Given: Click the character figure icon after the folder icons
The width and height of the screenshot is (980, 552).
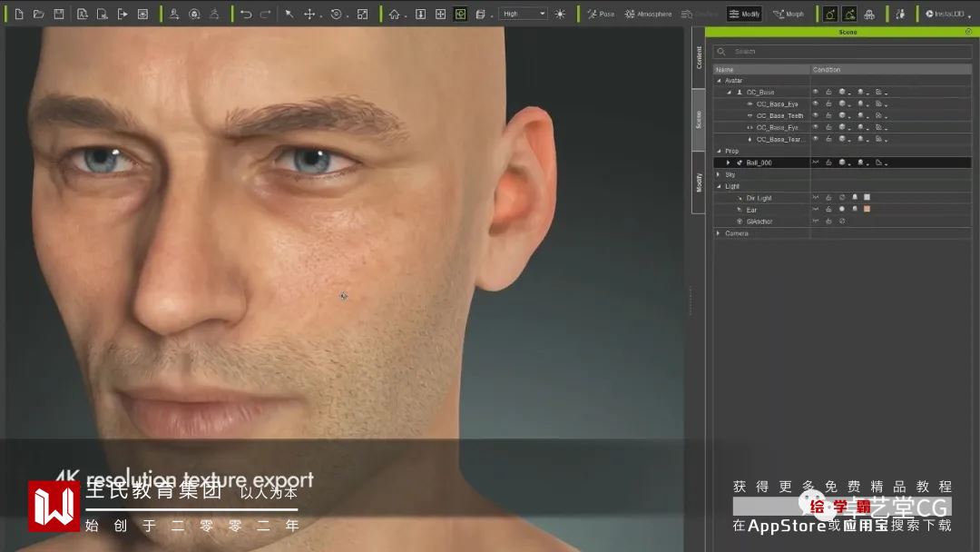Looking at the screenshot, I should point(174,14).
